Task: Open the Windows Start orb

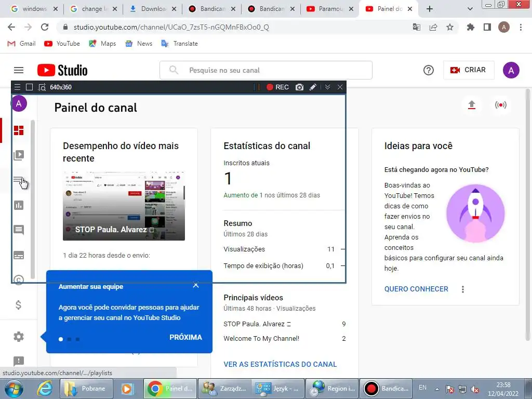Action: click(x=14, y=389)
